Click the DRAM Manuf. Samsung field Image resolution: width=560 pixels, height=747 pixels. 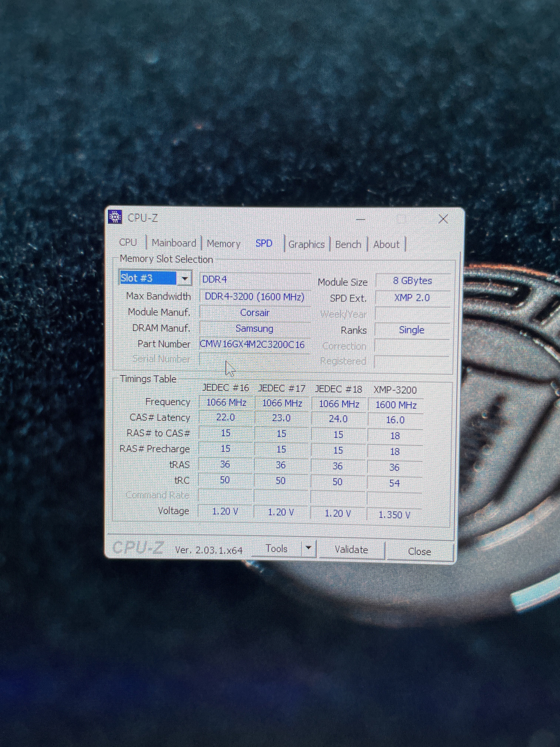(254, 329)
